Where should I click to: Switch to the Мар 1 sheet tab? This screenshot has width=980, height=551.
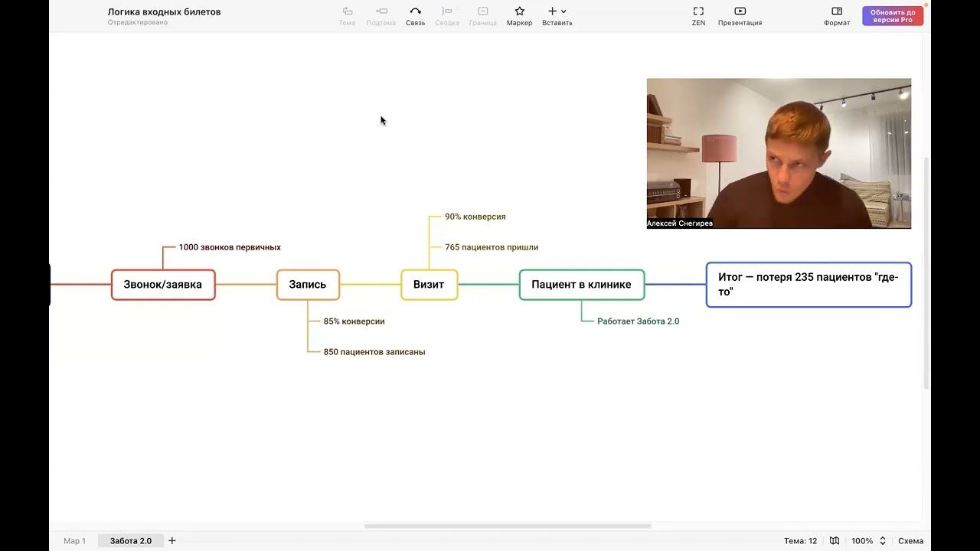(74, 541)
